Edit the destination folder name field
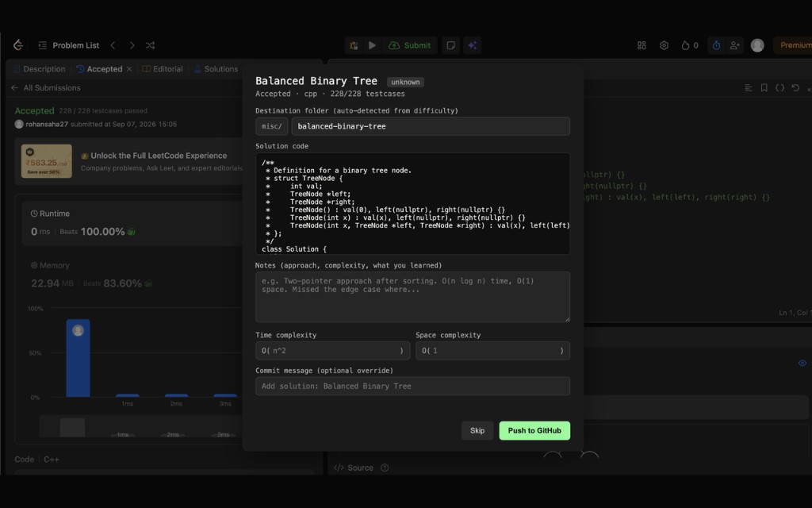The height and width of the screenshot is (508, 812). pos(431,126)
